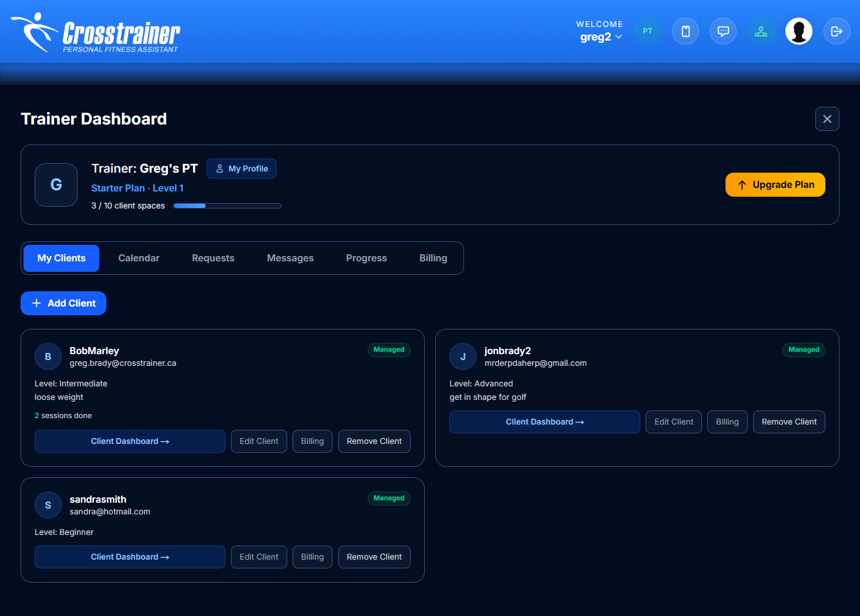The height and width of the screenshot is (616, 860).
Task: Open Billing on sandrasmith card
Action: click(x=313, y=557)
